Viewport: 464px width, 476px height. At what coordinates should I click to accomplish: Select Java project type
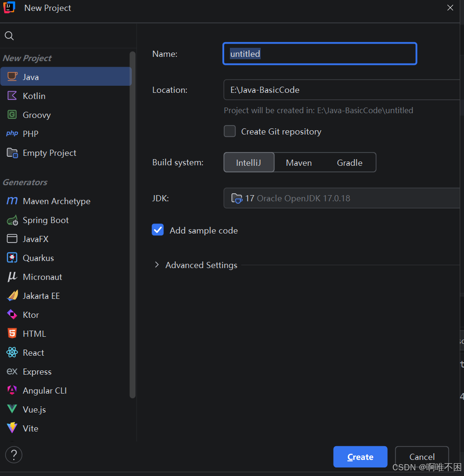pos(66,77)
